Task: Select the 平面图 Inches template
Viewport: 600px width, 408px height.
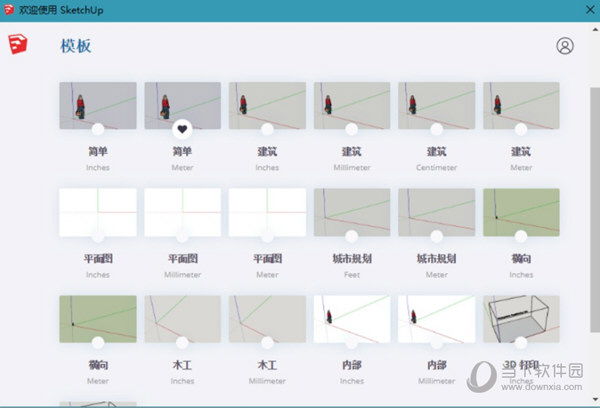Action: pos(97,211)
